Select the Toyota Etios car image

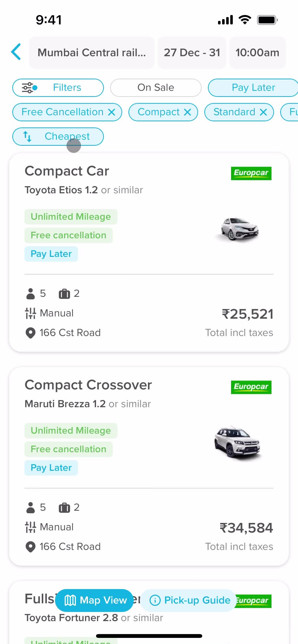point(237,229)
